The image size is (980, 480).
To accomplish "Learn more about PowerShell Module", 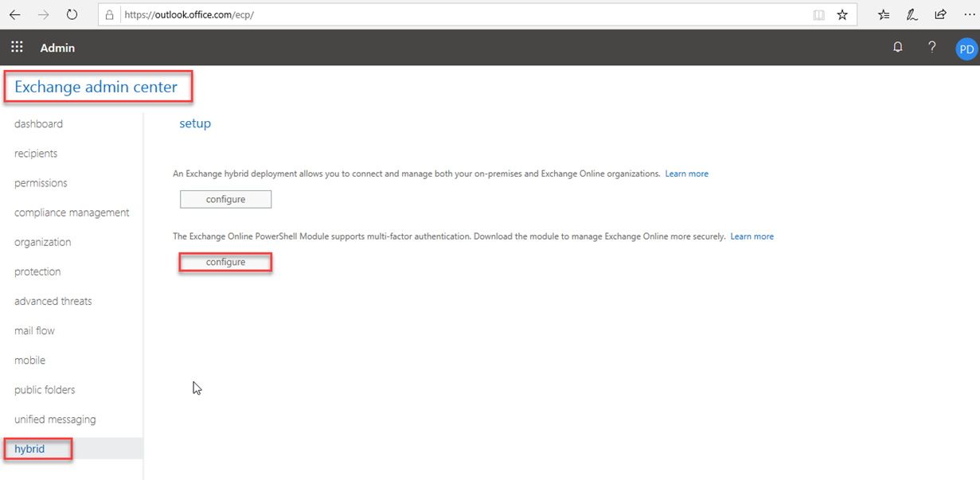I will coord(752,236).
